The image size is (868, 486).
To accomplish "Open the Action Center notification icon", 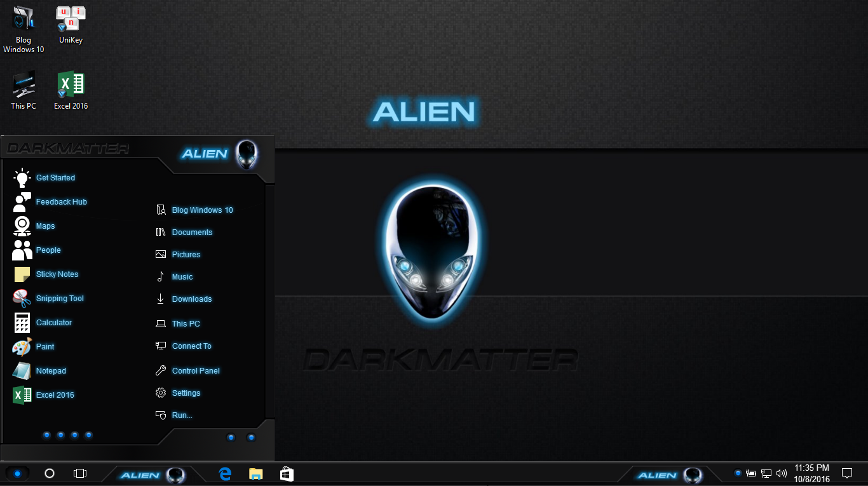I will point(847,473).
